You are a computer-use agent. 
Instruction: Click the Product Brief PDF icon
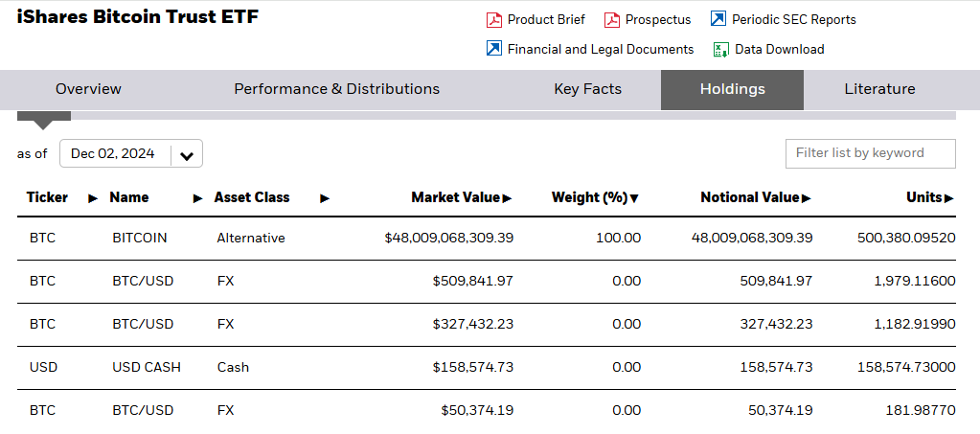coord(494,20)
